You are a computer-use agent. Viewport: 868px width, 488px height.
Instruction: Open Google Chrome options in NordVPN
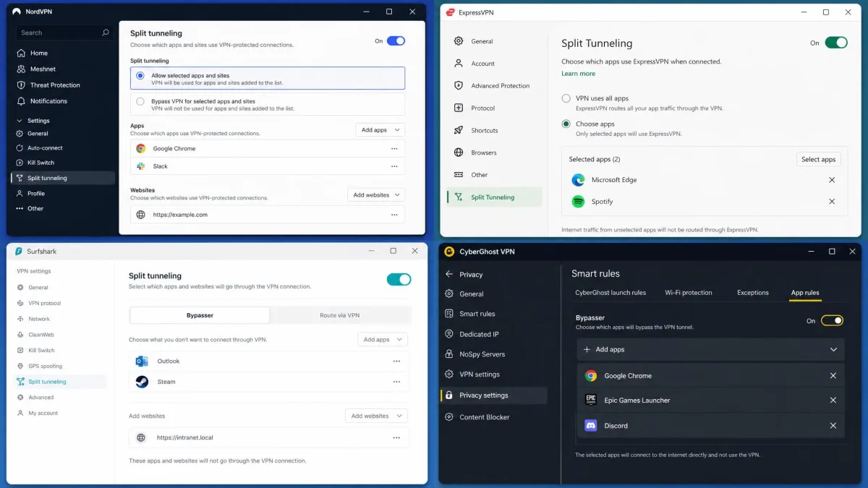(x=394, y=148)
